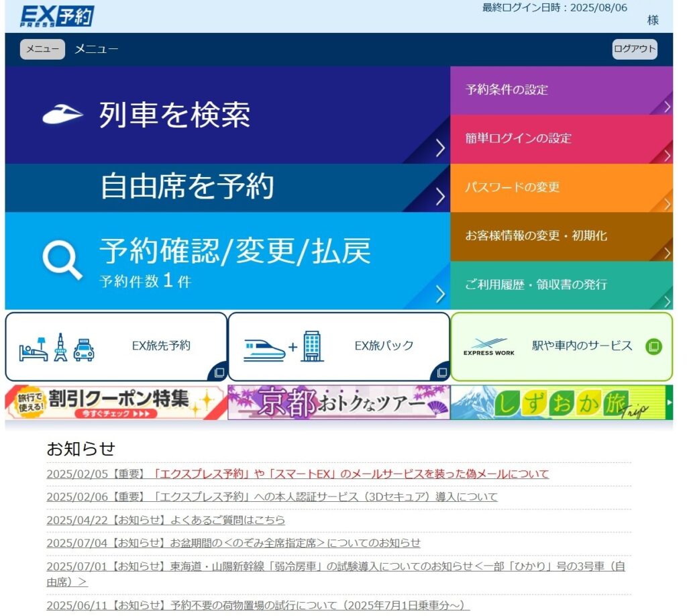This screenshot has width=687, height=616.
Task: Click the EXPRESS WORK logo icon
Action: coord(488,347)
